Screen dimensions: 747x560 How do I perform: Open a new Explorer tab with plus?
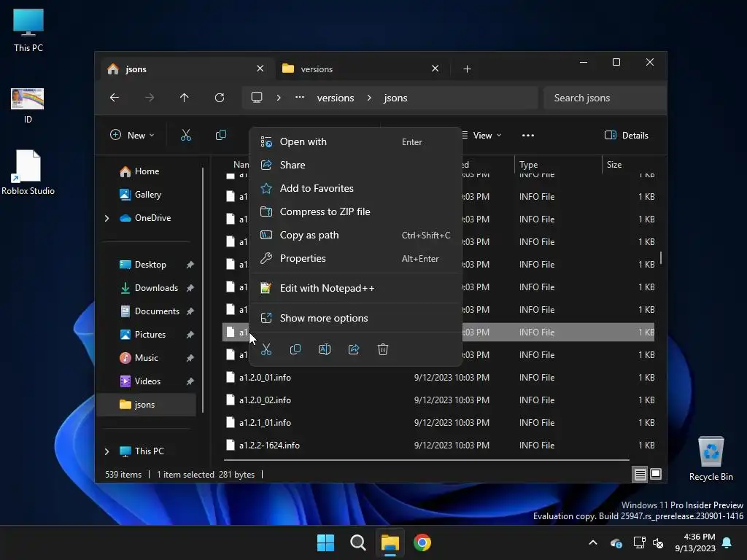coord(467,69)
